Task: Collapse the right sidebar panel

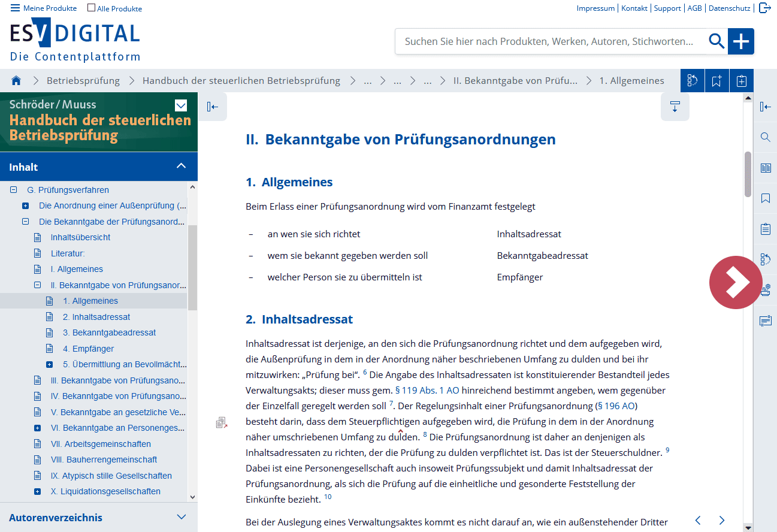Action: coord(765,107)
